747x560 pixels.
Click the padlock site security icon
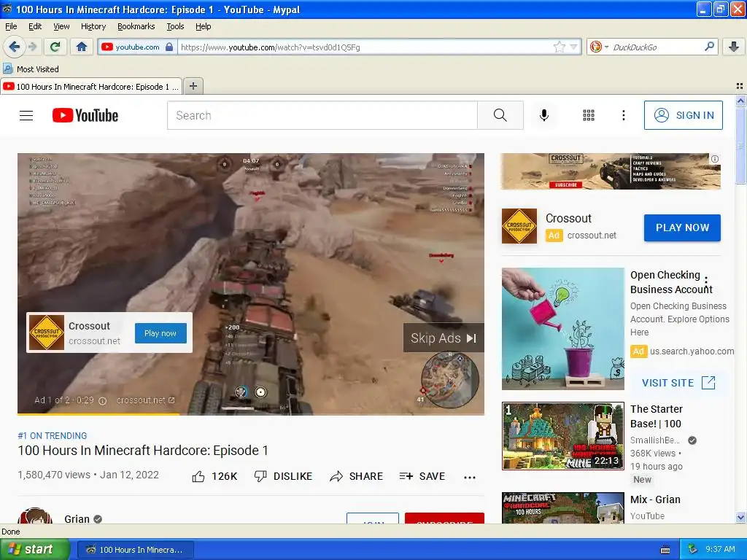pyautogui.click(x=169, y=47)
